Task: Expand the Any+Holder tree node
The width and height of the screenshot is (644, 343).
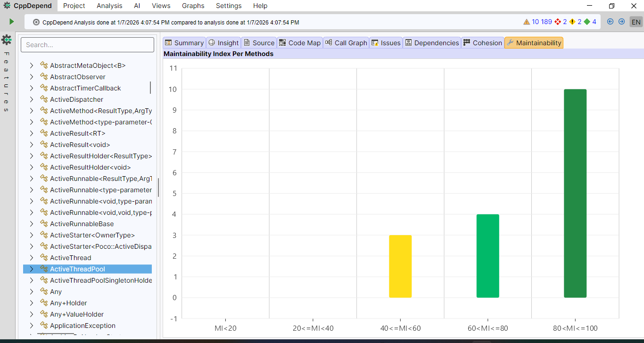Action: point(32,303)
